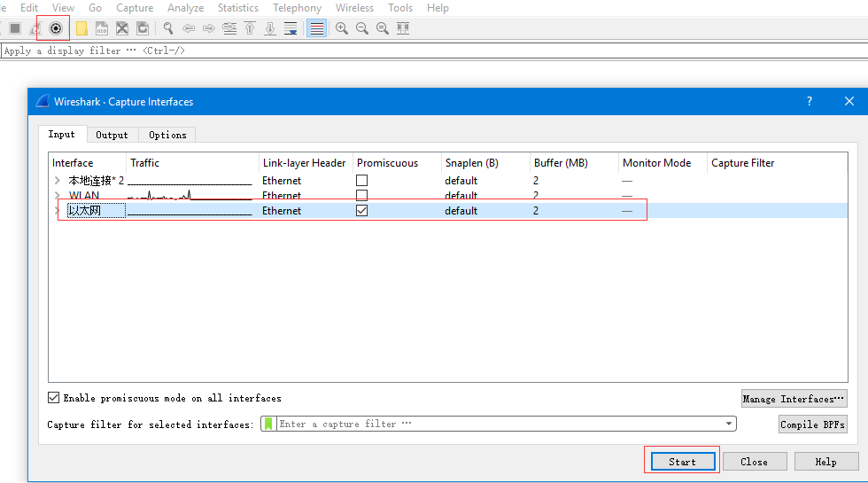Screen dimensions: 868x483
Task: Click the restart capture toolbar icon
Action: click(x=35, y=28)
